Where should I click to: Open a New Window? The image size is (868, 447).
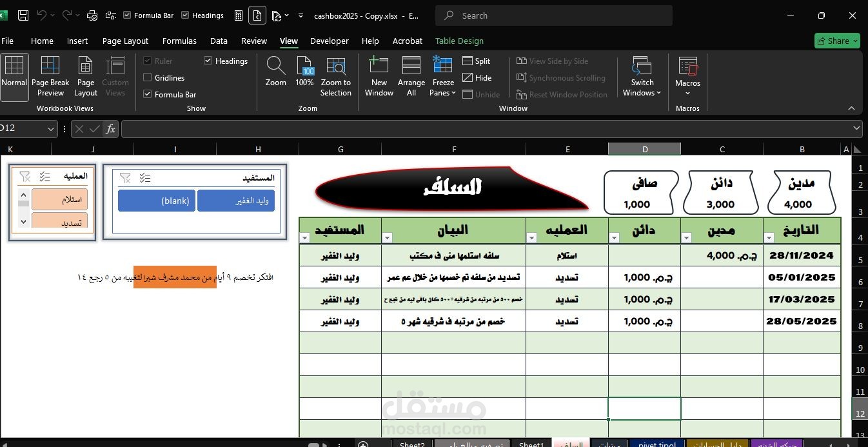[x=379, y=77]
